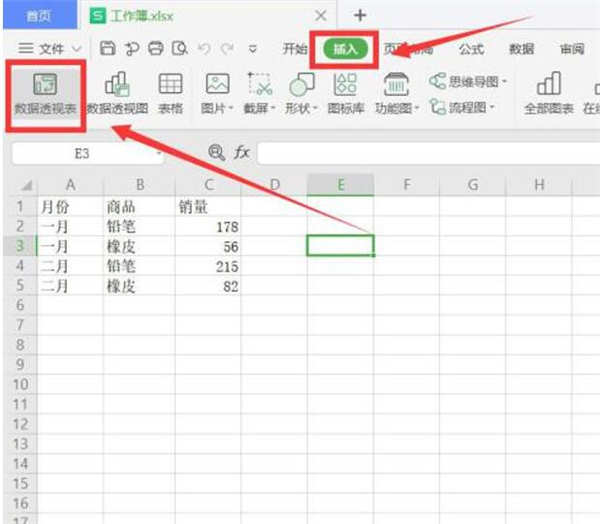Click the PivotChart (数据透视图) button
The width and height of the screenshot is (600, 524).
(x=117, y=94)
